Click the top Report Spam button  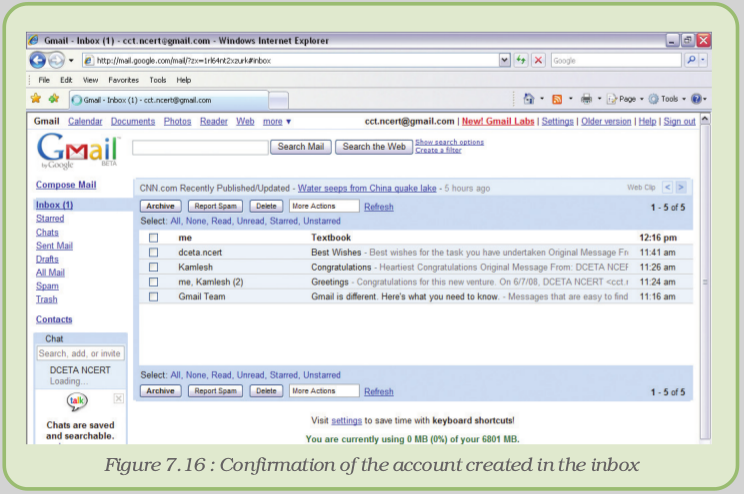215,206
